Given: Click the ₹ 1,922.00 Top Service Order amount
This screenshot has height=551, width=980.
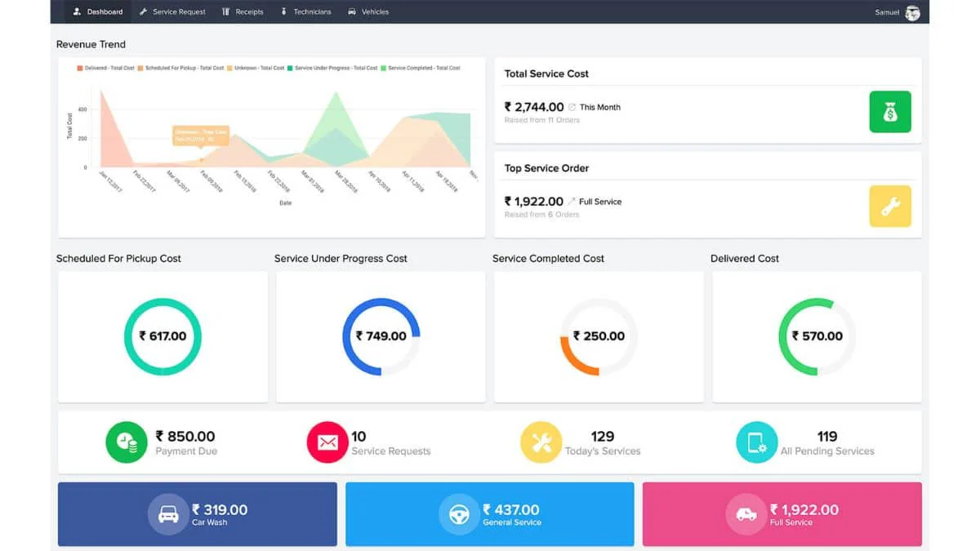Looking at the screenshot, I should [534, 202].
